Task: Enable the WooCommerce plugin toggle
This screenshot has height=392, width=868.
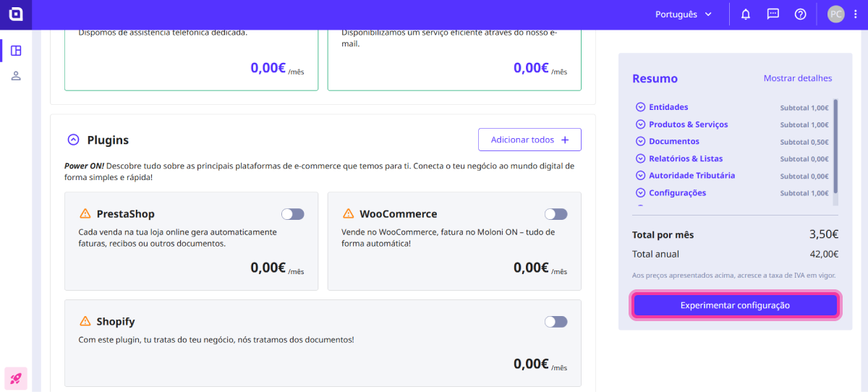Action: [556, 214]
